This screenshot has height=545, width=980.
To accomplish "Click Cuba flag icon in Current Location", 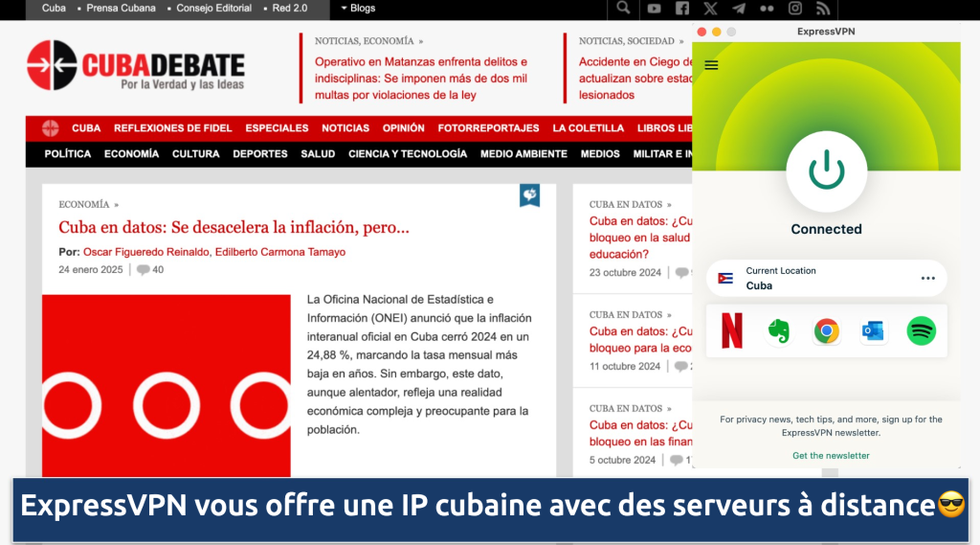I will tap(725, 279).
